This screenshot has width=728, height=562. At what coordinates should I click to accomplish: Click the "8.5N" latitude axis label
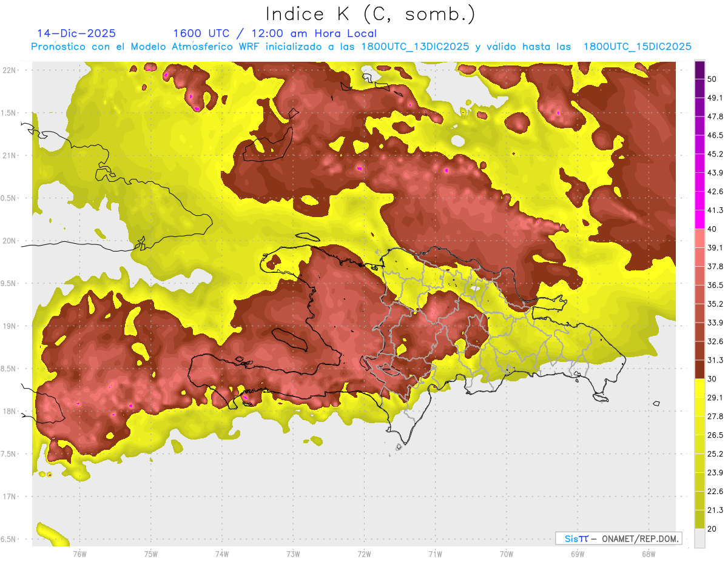tap(9, 369)
